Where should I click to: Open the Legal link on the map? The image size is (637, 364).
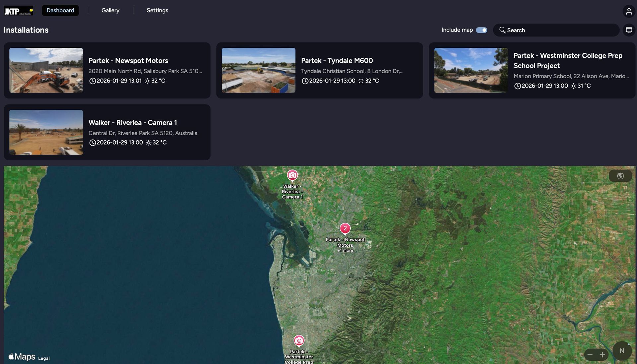point(44,358)
